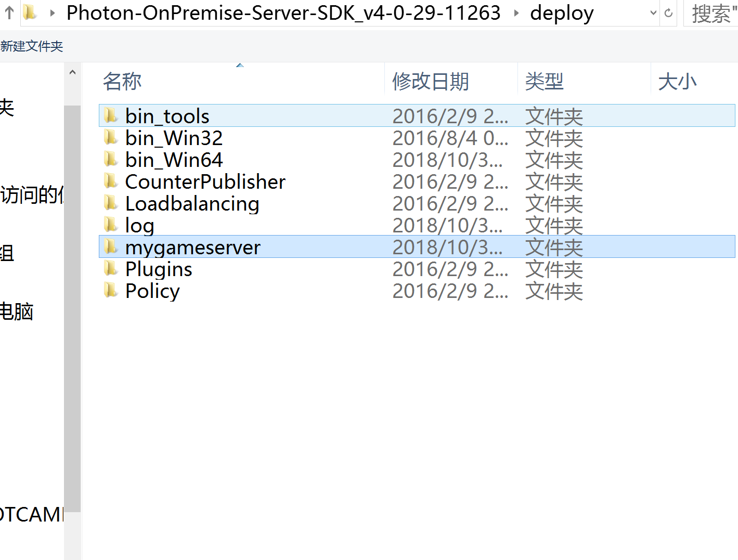Select the deploy breadcrumb segment

click(x=562, y=14)
